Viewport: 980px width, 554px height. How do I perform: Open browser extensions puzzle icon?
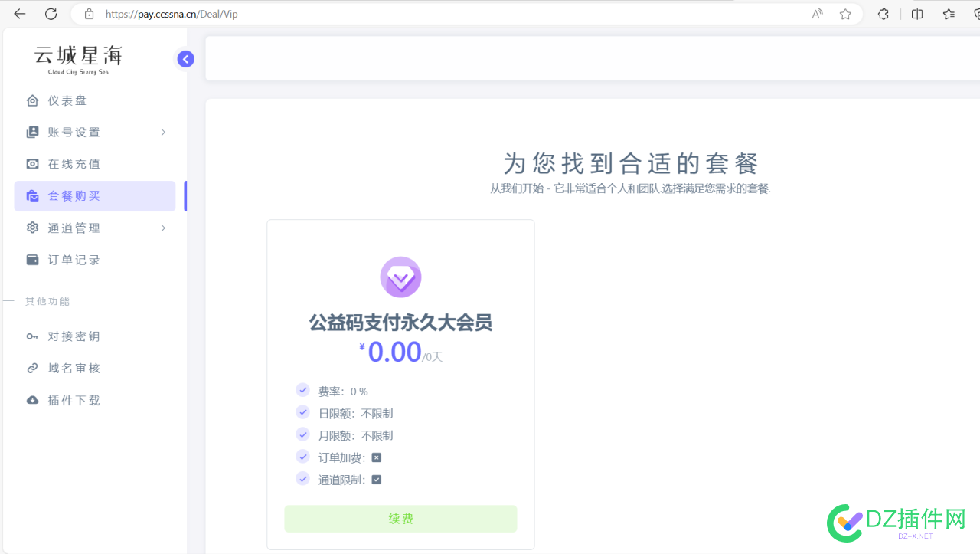click(x=884, y=14)
